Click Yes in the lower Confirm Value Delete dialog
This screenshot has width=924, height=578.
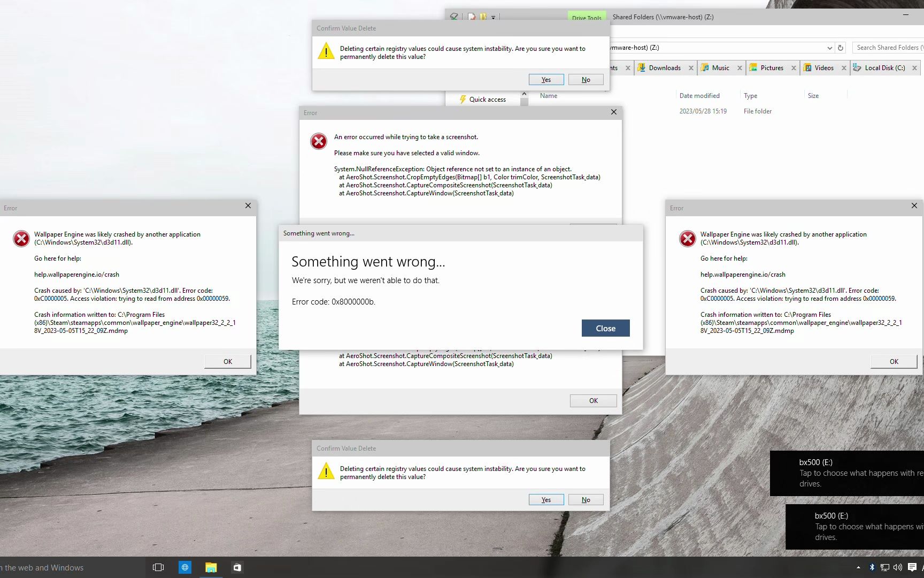pos(546,500)
